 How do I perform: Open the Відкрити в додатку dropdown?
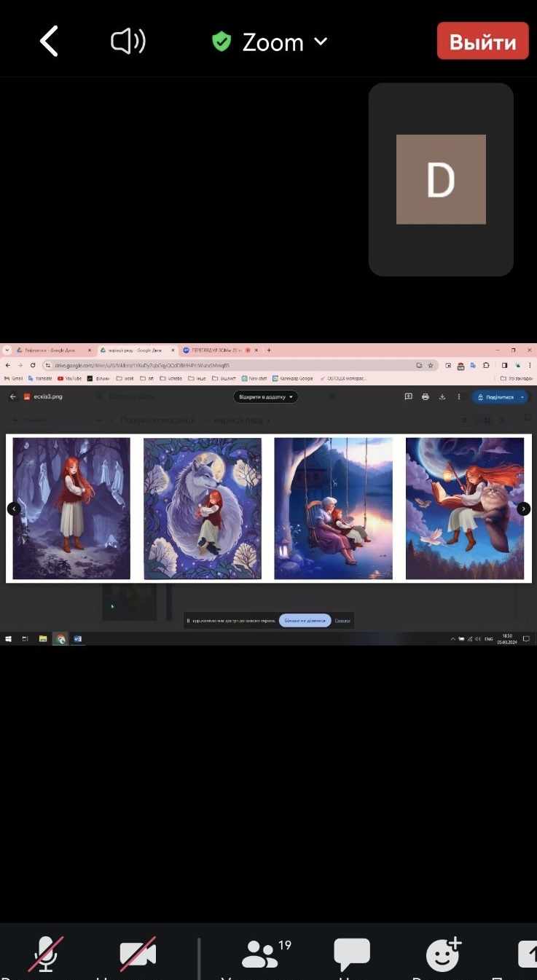[266, 397]
